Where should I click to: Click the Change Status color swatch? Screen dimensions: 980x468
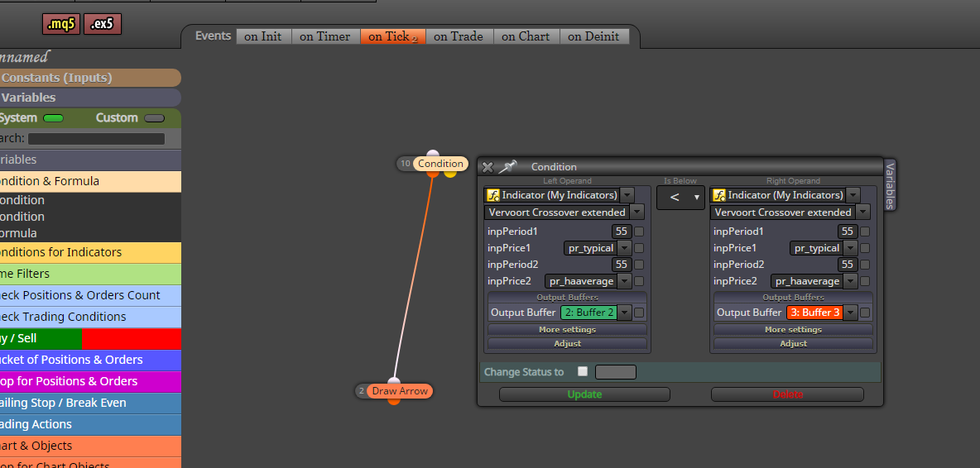click(x=616, y=372)
